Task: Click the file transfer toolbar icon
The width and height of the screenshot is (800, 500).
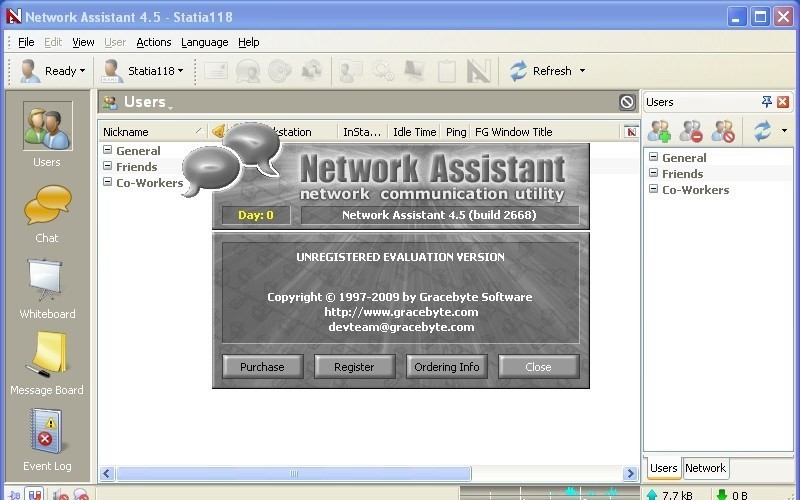Action: pyautogui.click(x=312, y=71)
